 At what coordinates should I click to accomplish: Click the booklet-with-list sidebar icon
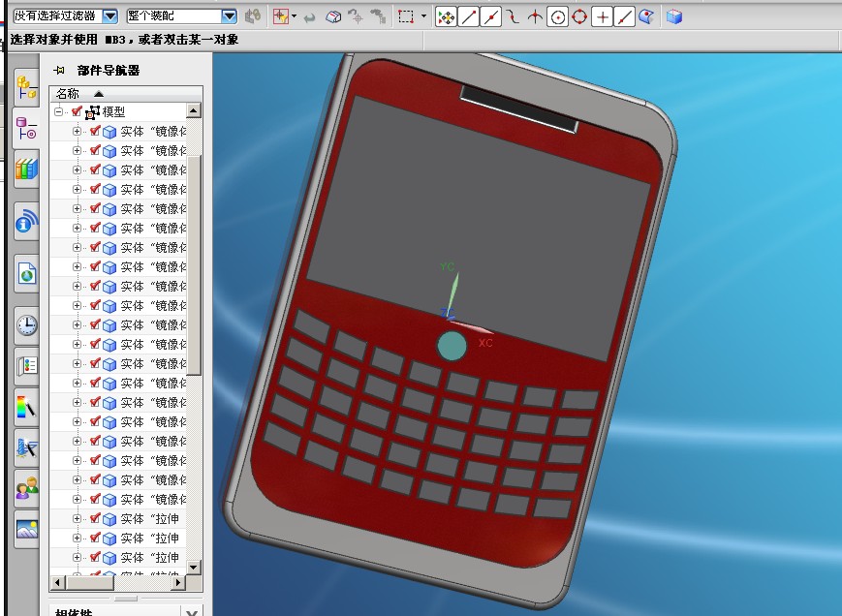[x=26, y=366]
